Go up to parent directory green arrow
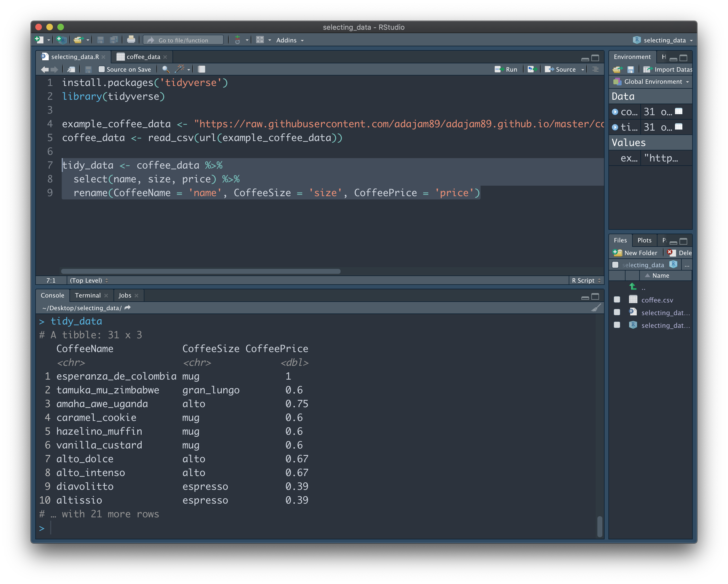 (x=633, y=286)
